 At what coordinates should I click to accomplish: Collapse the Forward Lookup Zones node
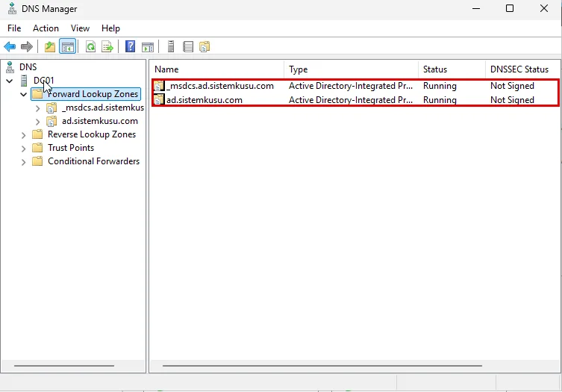(24, 95)
